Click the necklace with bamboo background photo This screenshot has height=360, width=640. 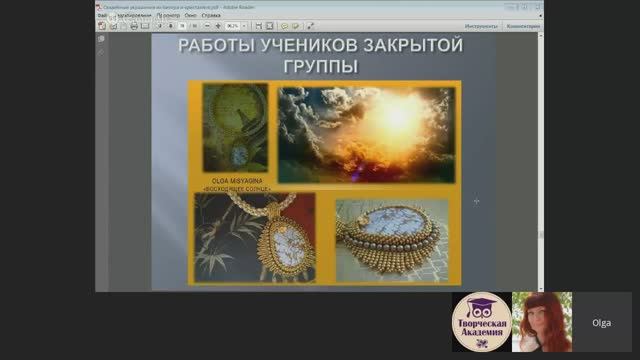click(255, 238)
